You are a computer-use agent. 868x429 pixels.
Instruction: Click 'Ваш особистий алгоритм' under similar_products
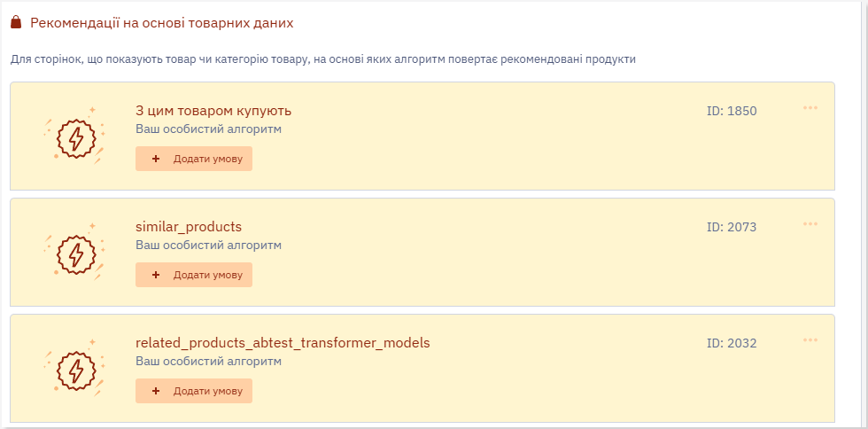tap(209, 245)
